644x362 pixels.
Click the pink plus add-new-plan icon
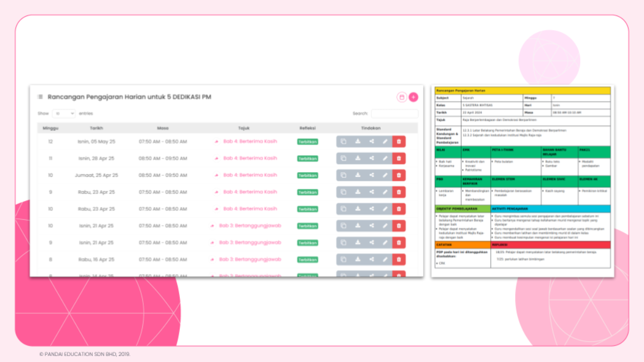[413, 97]
